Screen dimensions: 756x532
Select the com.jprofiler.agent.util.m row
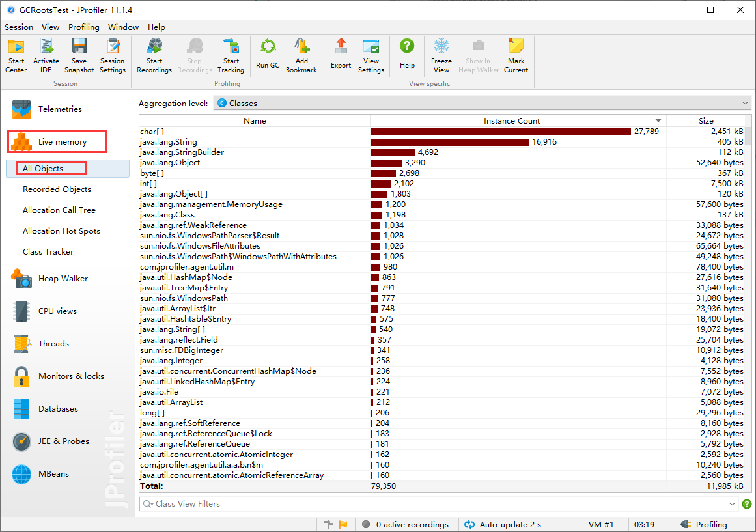(x=442, y=267)
